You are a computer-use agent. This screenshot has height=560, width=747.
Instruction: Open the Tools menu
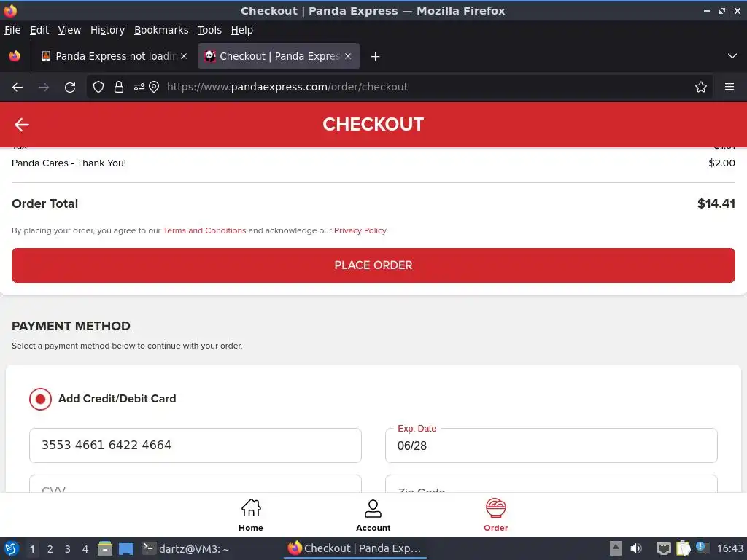(x=209, y=30)
